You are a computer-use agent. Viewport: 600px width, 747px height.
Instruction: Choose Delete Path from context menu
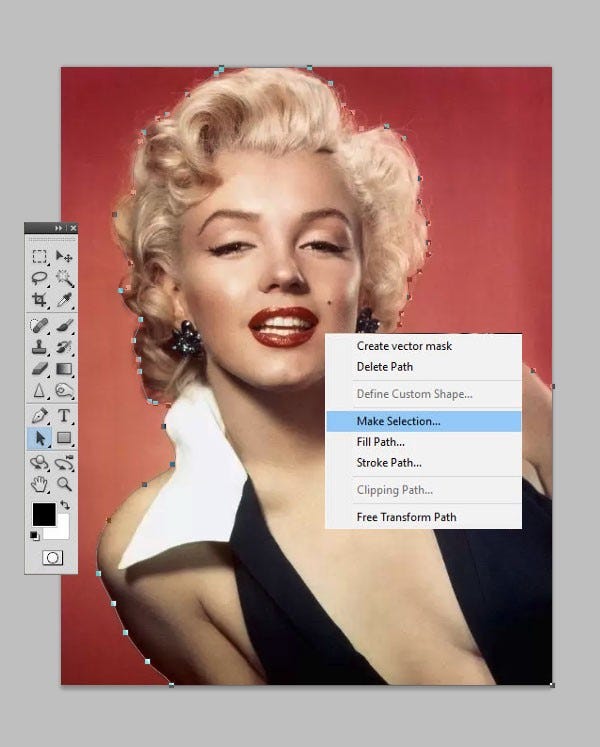(x=385, y=367)
